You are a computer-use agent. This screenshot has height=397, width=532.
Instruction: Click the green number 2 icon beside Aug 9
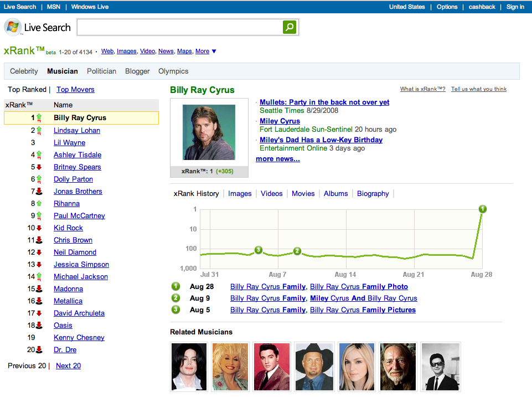click(176, 298)
